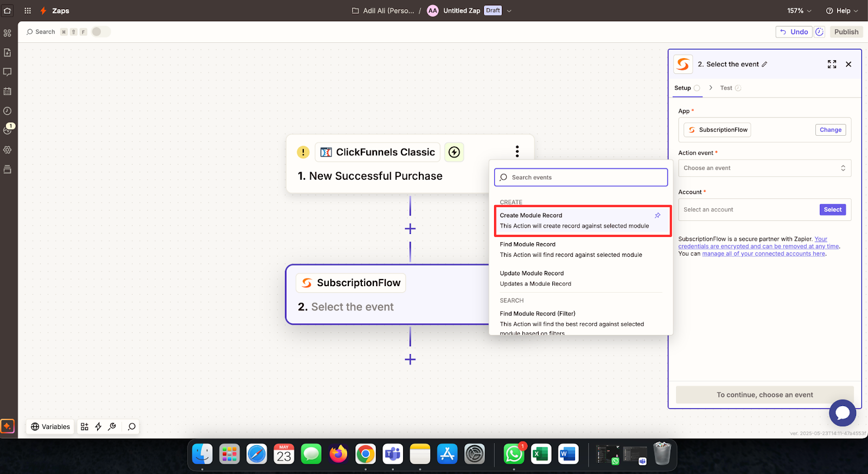Add step between trigger and SubscriptionFlow
The height and width of the screenshot is (474, 868).
click(410, 229)
